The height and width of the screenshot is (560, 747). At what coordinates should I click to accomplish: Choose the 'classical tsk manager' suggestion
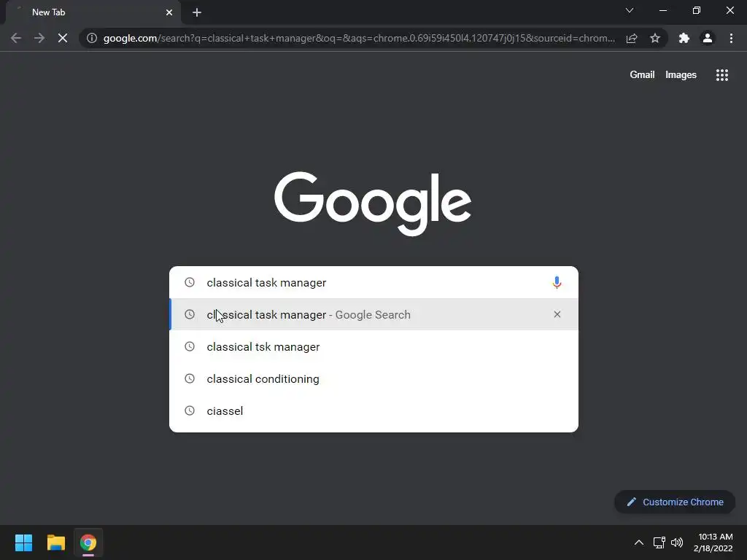(374, 346)
